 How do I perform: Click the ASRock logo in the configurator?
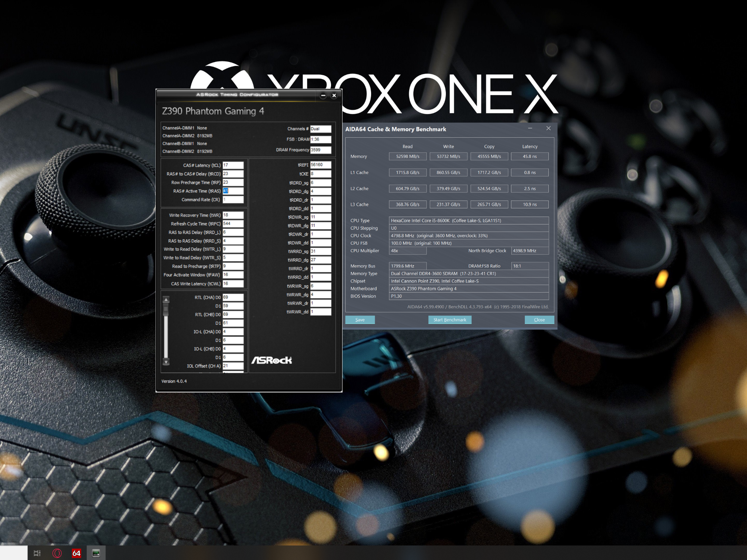[x=272, y=360]
